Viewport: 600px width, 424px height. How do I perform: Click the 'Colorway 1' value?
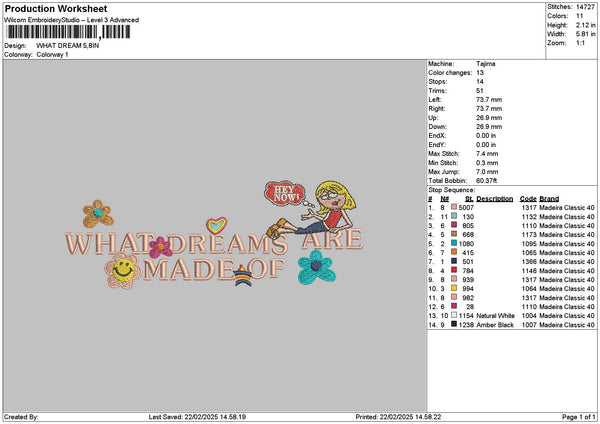pos(52,55)
